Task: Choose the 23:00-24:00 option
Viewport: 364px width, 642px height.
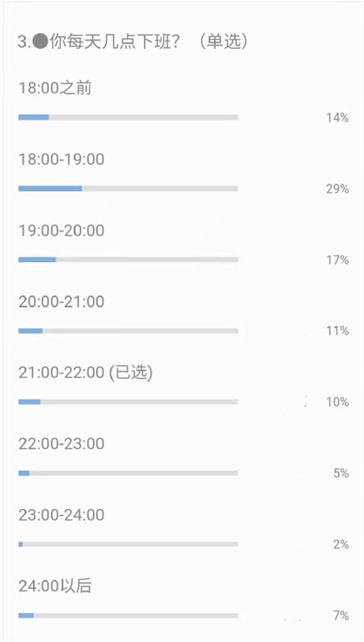Action: point(61,515)
